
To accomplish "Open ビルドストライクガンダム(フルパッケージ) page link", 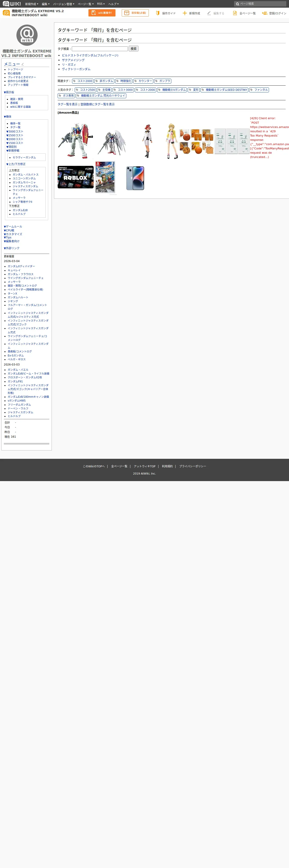I will (90, 55).
